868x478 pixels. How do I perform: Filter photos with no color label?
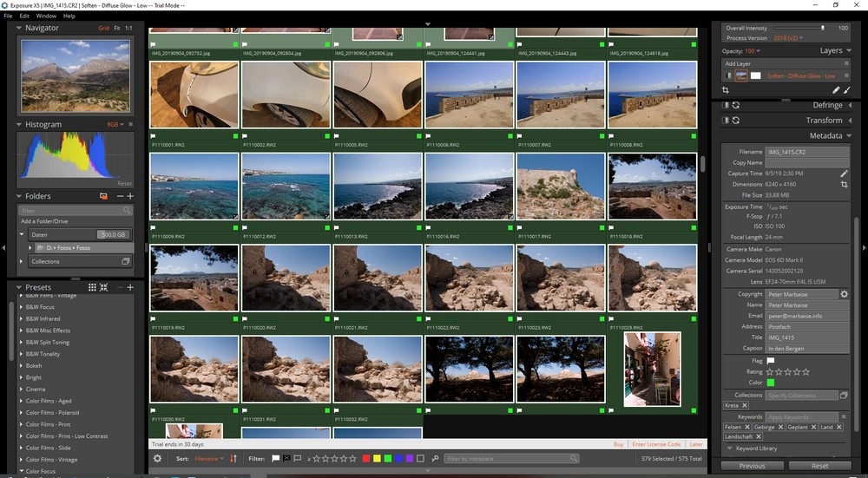pos(421,459)
